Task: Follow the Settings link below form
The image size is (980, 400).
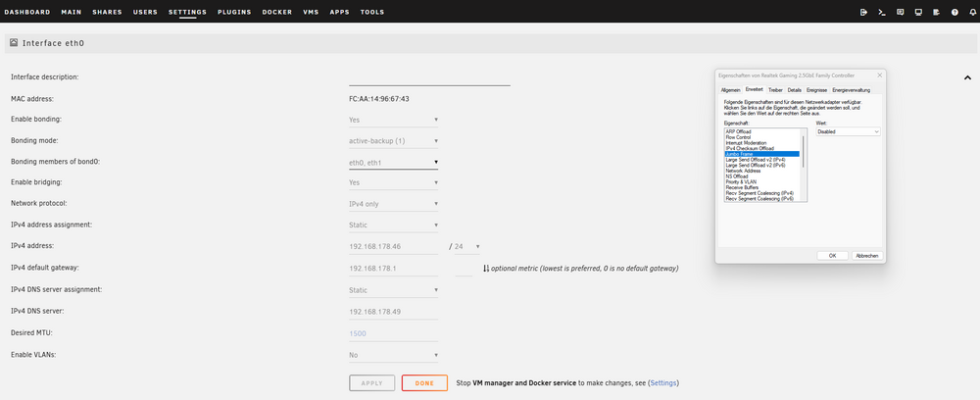Action: pos(663,383)
